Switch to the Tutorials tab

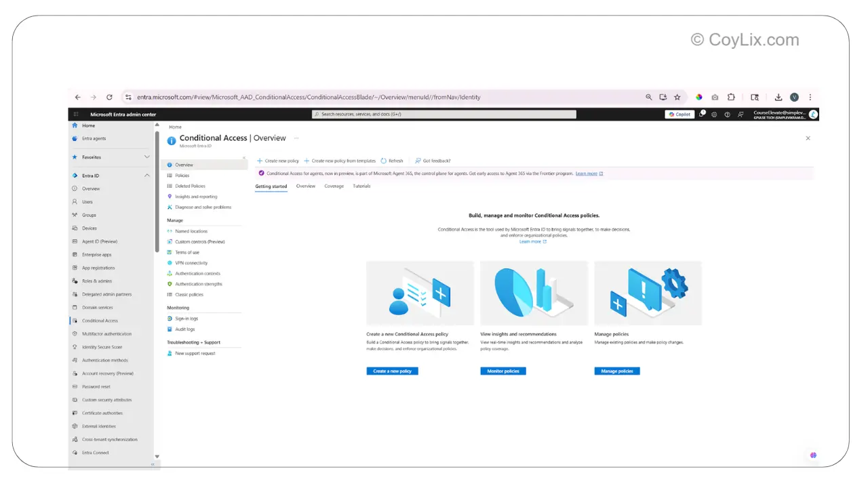click(x=361, y=186)
